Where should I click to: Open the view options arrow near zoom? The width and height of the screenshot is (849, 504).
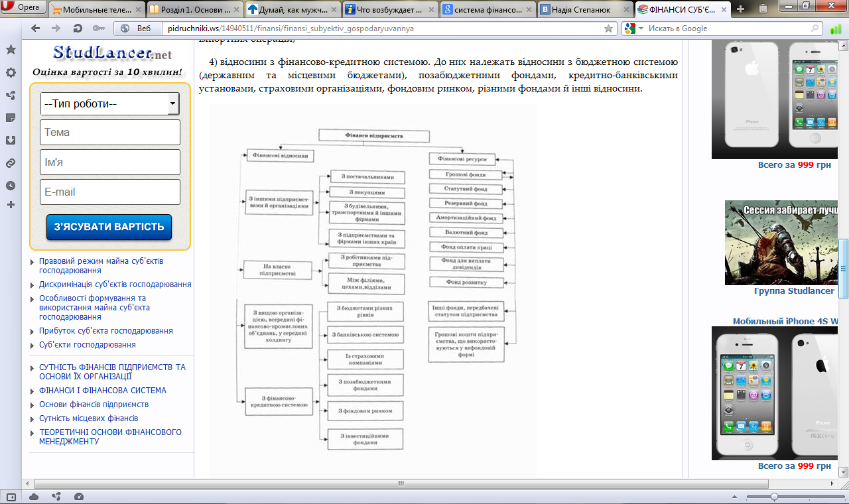tap(735, 497)
